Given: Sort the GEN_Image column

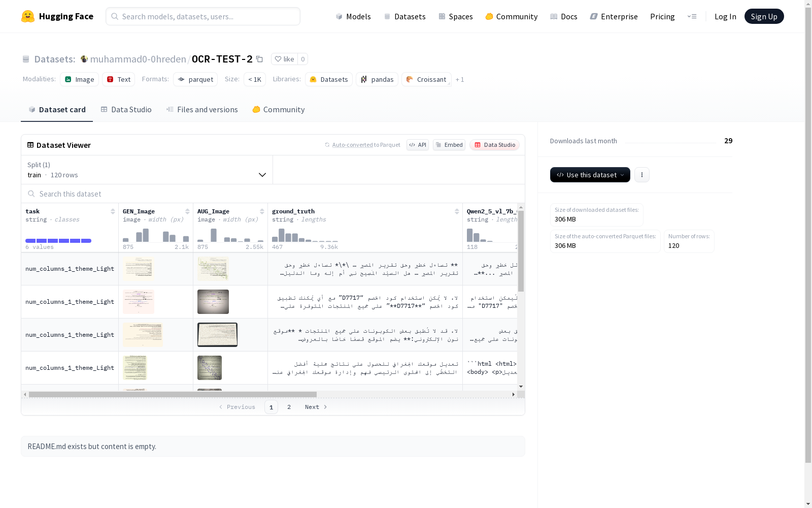Looking at the screenshot, I should [x=187, y=211].
